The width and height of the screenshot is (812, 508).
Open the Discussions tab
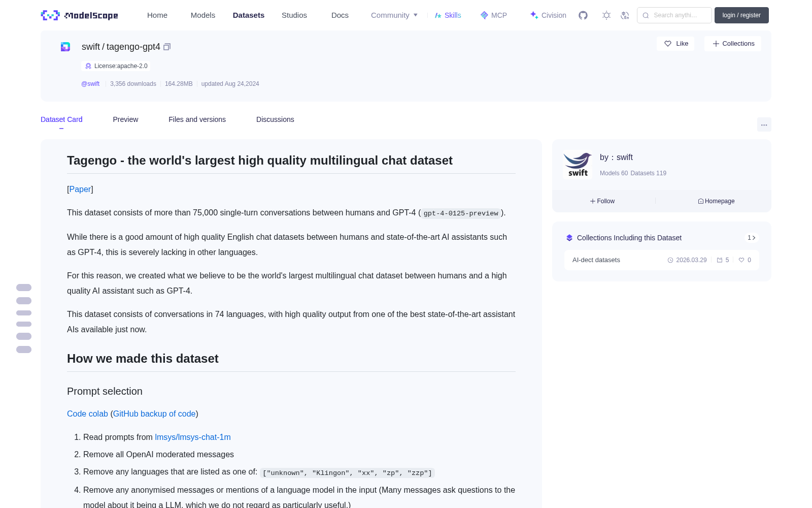click(x=275, y=119)
